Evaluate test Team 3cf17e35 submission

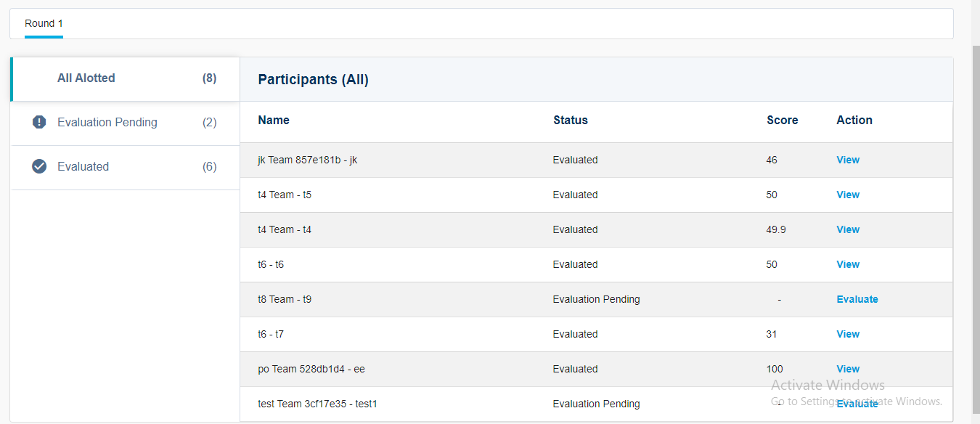pyautogui.click(x=857, y=404)
